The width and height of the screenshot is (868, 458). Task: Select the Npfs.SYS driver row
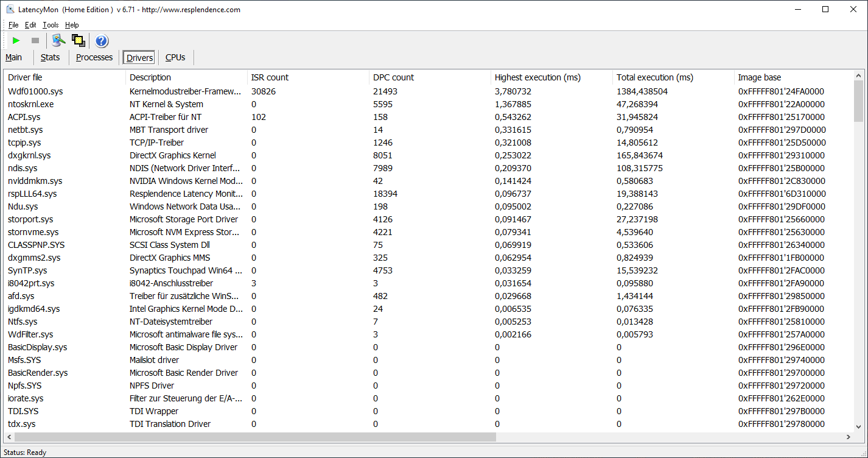tap(429, 386)
